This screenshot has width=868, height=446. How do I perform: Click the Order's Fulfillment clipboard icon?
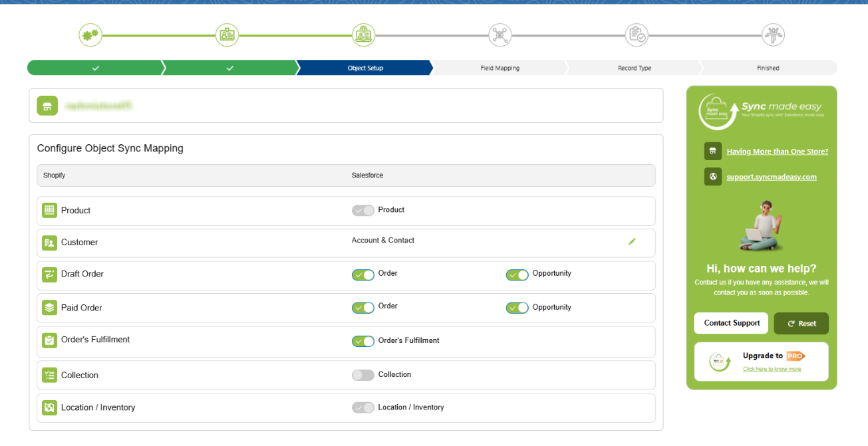pyautogui.click(x=49, y=340)
